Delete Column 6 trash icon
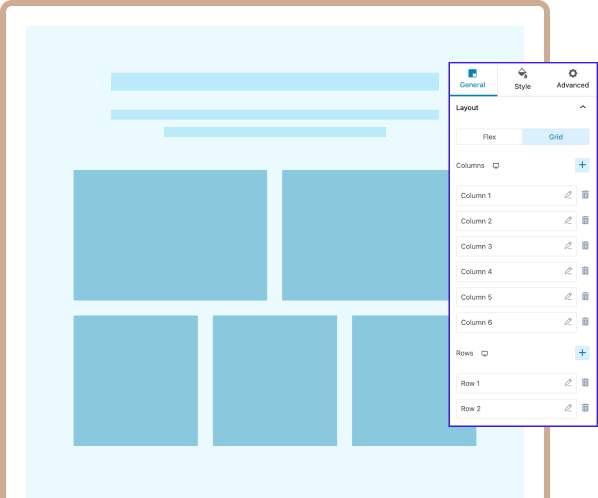 tap(585, 321)
